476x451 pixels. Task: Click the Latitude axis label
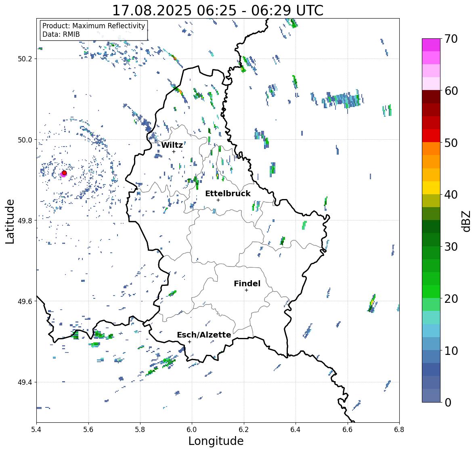(10, 221)
